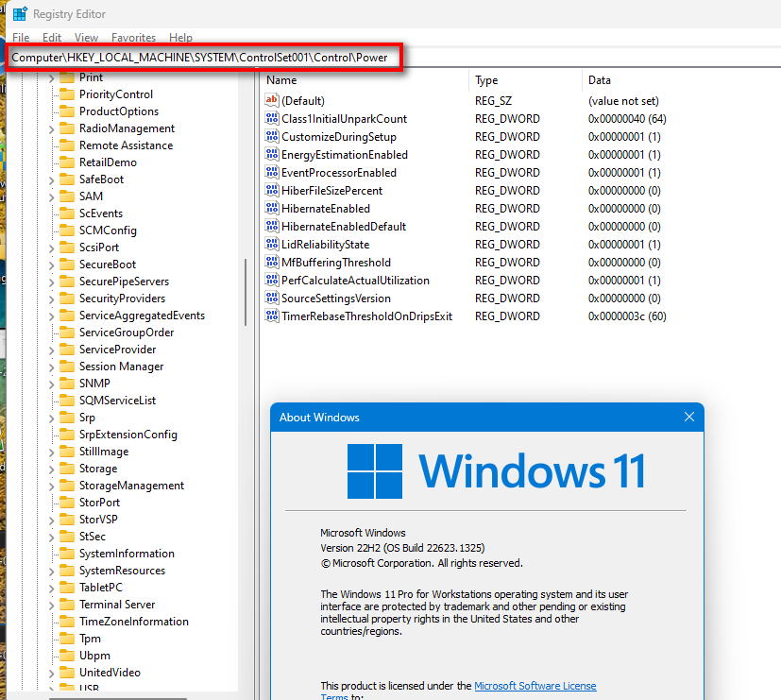Click the 0x00000040 (64) data value
The width and height of the screenshot is (781, 700).
[627, 119]
